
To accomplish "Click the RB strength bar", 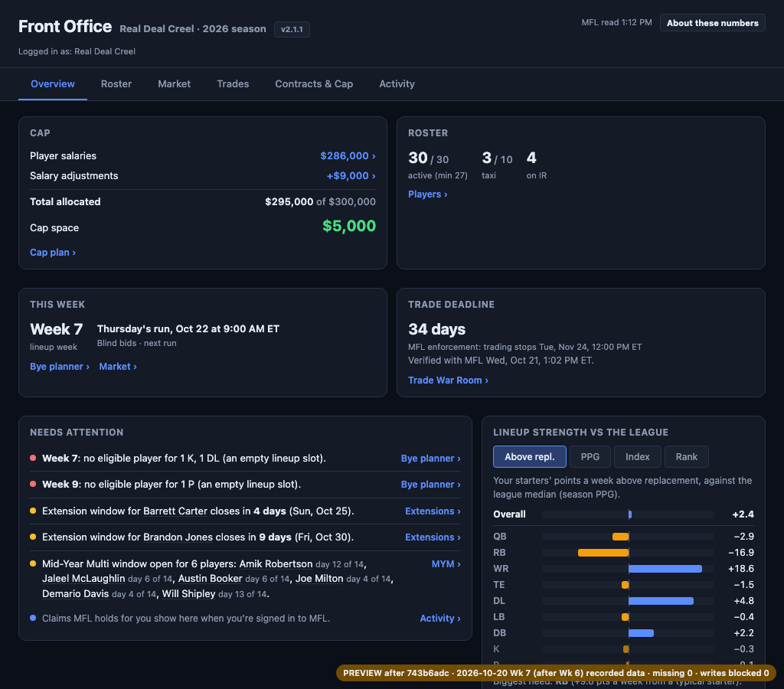I will tap(603, 553).
